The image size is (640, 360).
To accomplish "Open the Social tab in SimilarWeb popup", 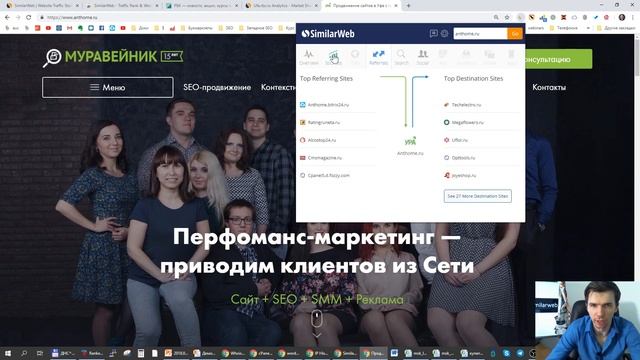I will (423, 57).
